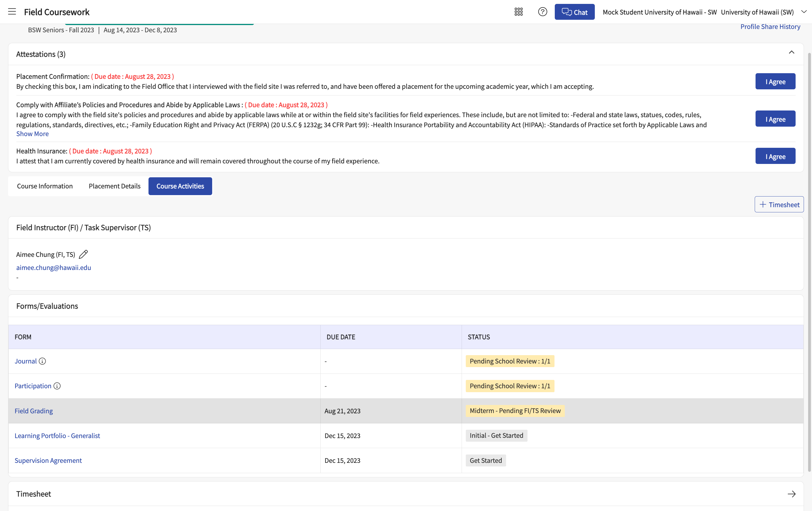Open the apps grid icon
Screen dimensions: 812x511
tap(519, 12)
